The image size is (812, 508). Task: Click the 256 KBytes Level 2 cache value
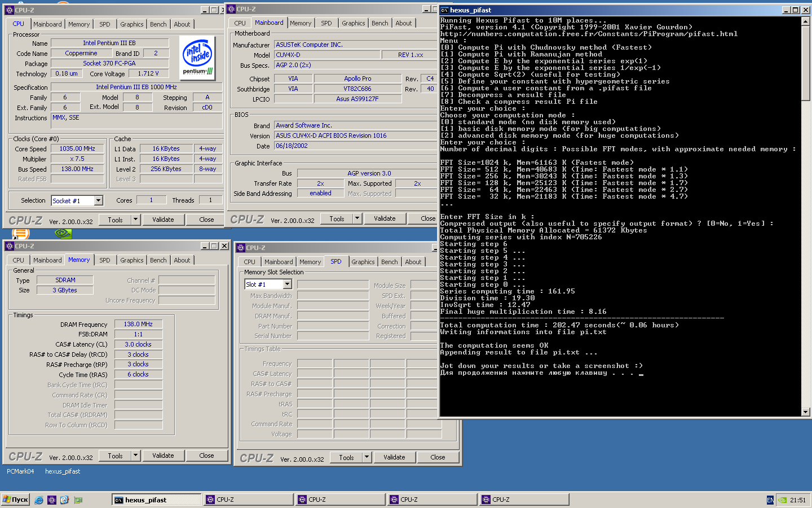coord(166,169)
